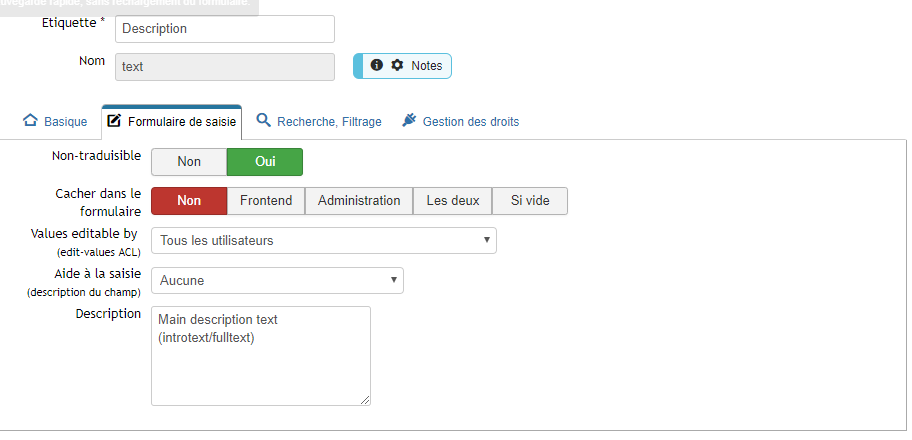Open the Recherche, Filtrage tab

coord(319,122)
